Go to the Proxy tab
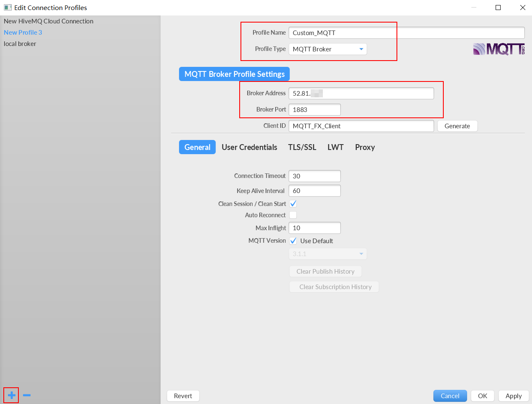 [x=365, y=147]
